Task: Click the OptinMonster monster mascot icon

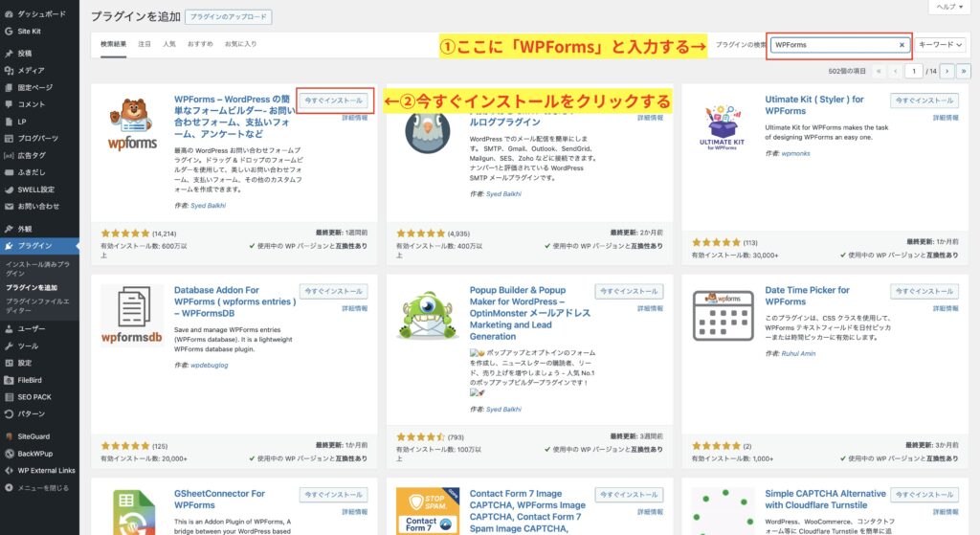Action: (427, 319)
